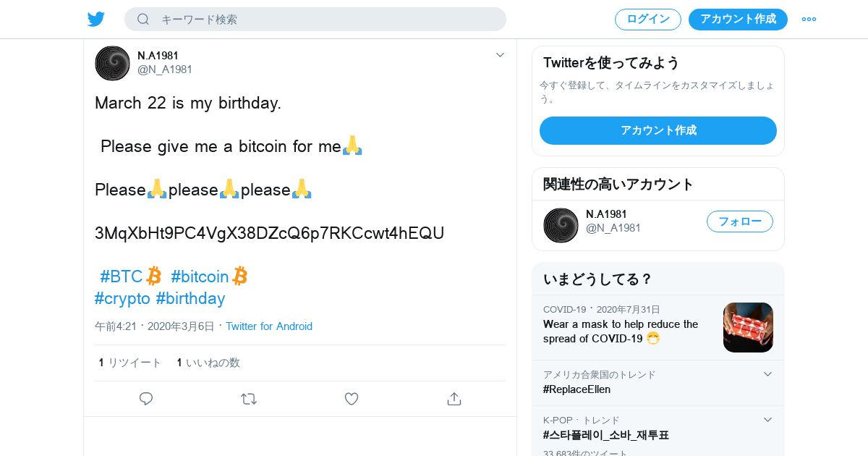Expand options for #ReplaceEllen trend
Viewport: 868px width, 456px height.
(767, 374)
